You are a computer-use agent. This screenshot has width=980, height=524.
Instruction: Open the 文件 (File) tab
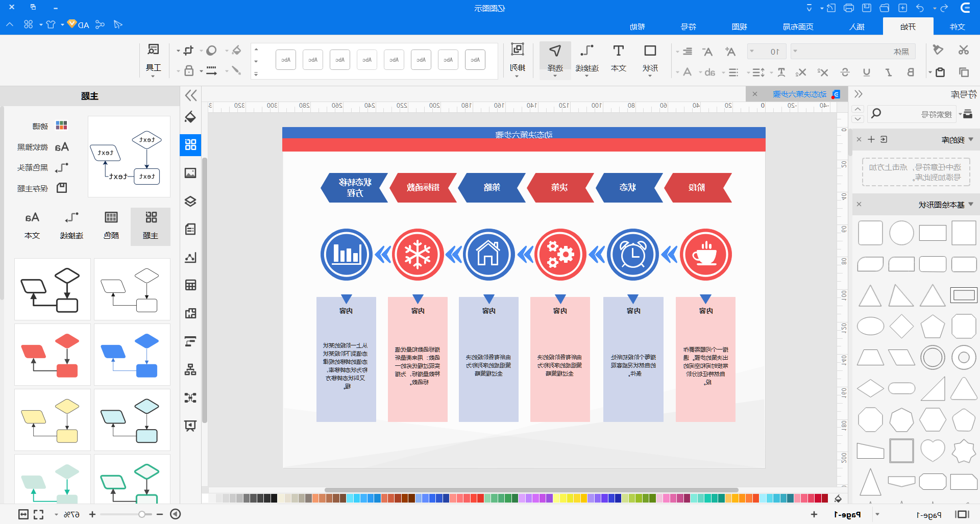[958, 27]
